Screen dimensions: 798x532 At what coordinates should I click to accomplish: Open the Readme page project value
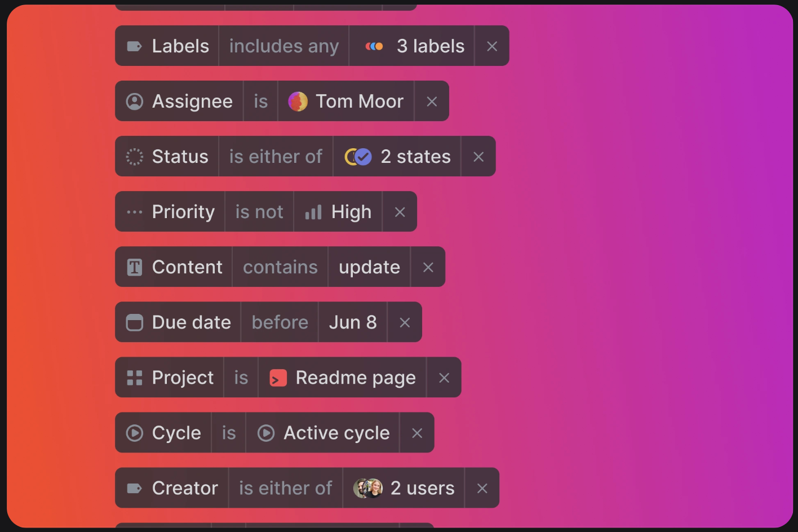(x=343, y=378)
